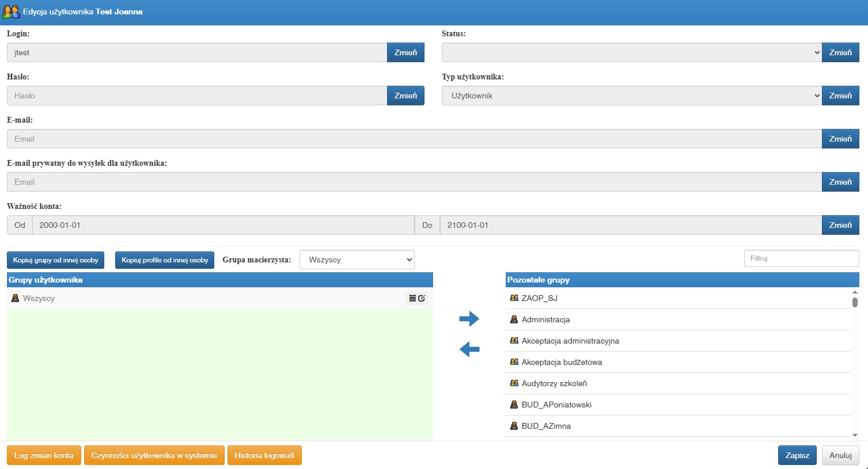Click Zmień button next to Login
This screenshot has width=868, height=469.
405,52
